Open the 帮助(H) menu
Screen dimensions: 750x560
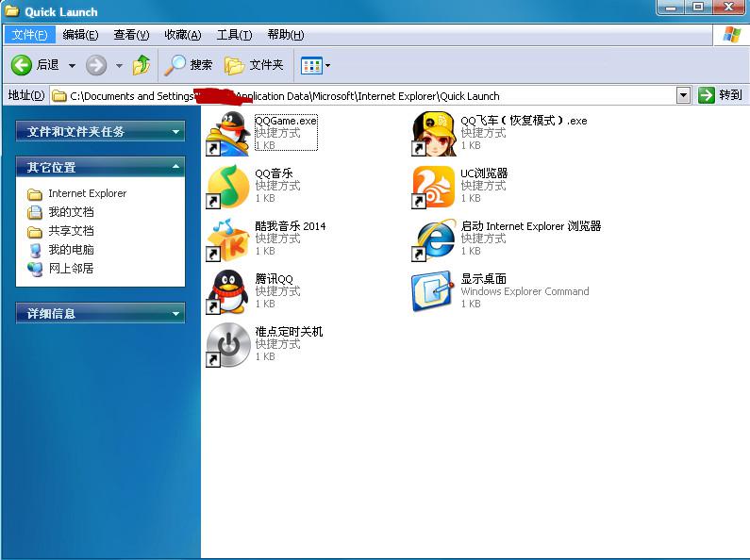click(x=286, y=34)
